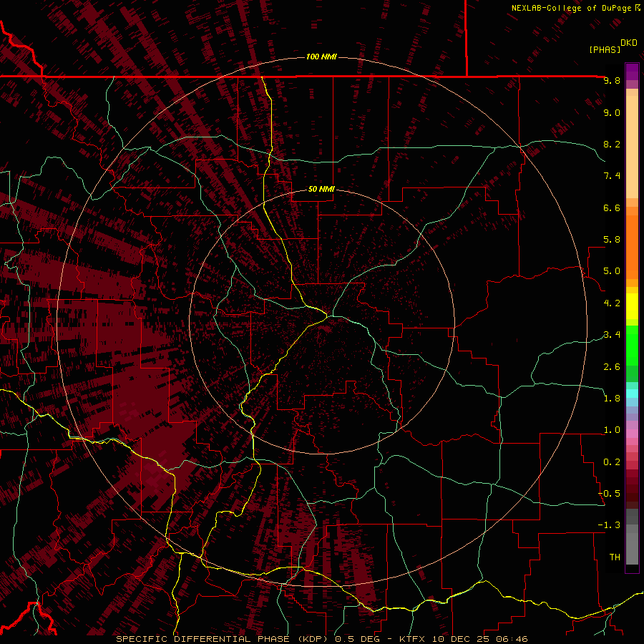Pick the yellow color bar segment
Image resolution: width=644 pixels, height=644 pixels.
tap(632, 306)
